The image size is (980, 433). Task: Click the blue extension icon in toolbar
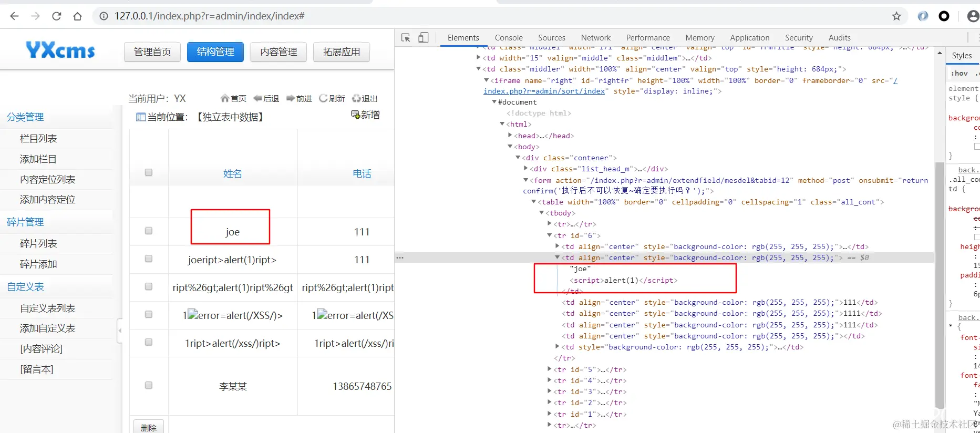pos(923,16)
